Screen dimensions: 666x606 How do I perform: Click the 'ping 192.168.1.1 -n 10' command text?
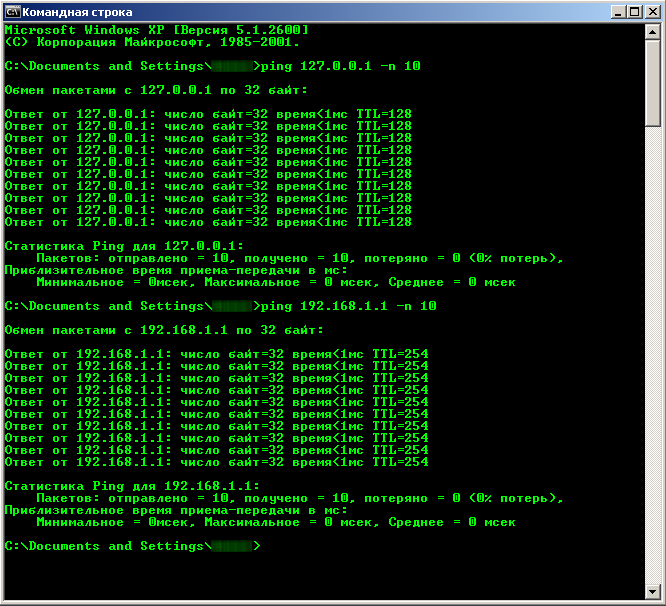(348, 306)
